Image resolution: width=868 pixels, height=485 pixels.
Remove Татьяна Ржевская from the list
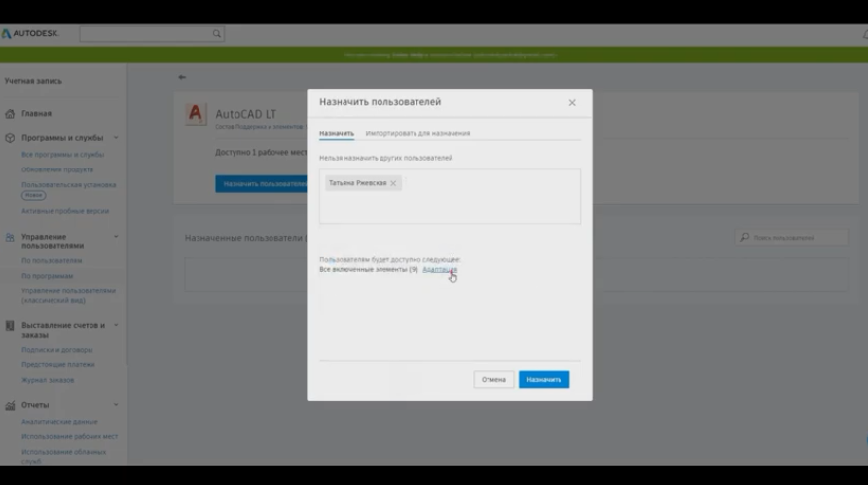(x=393, y=183)
